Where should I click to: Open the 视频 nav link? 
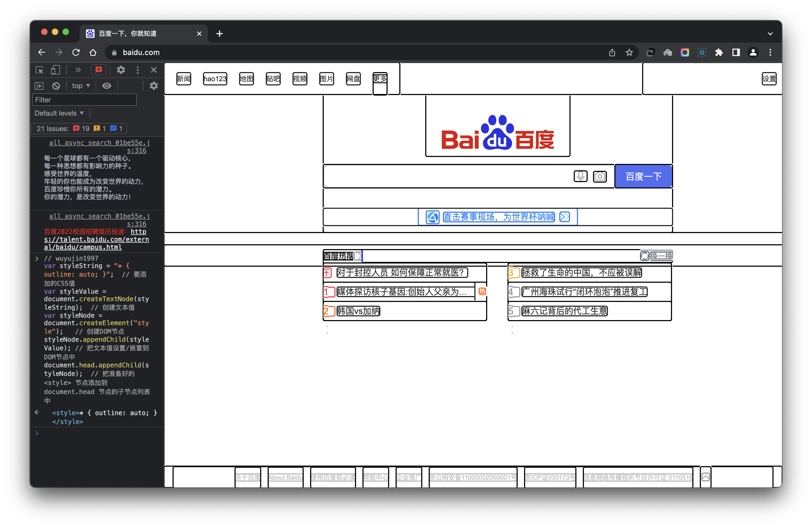(299, 79)
